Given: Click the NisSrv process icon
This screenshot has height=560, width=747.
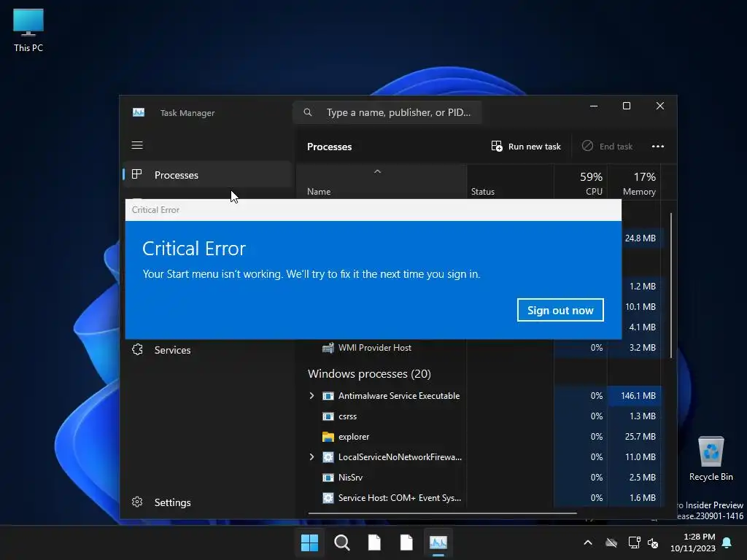Looking at the screenshot, I should 328,477.
